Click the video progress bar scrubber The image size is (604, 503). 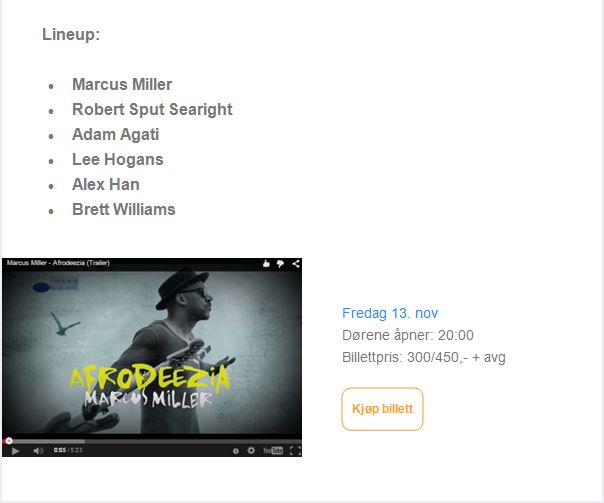9,441
